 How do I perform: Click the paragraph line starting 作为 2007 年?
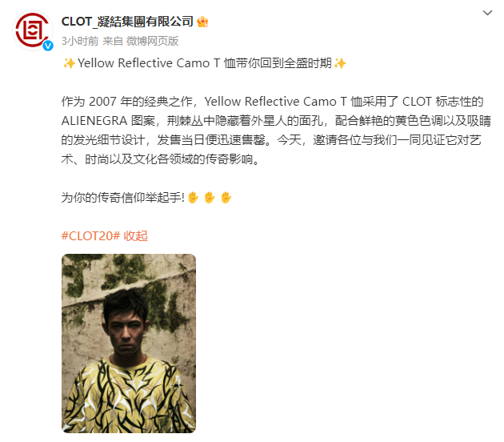(x=272, y=102)
